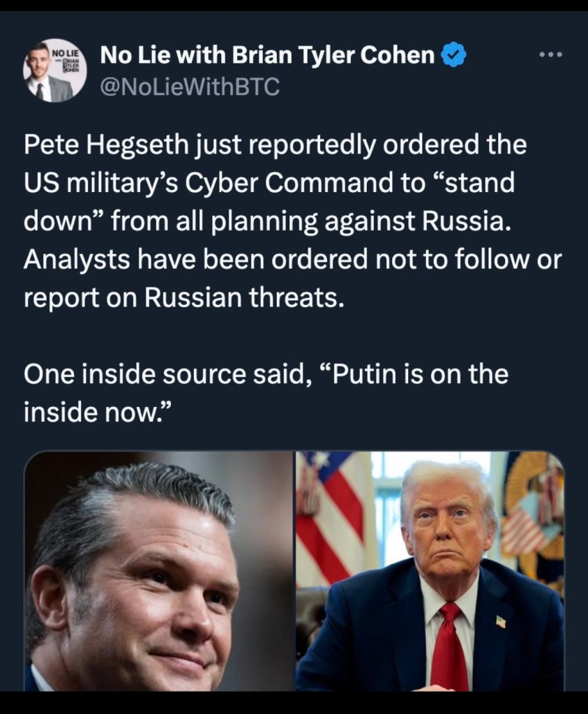Click the phrase "report on Russian threats."
588x714 pixels.
click(x=184, y=298)
